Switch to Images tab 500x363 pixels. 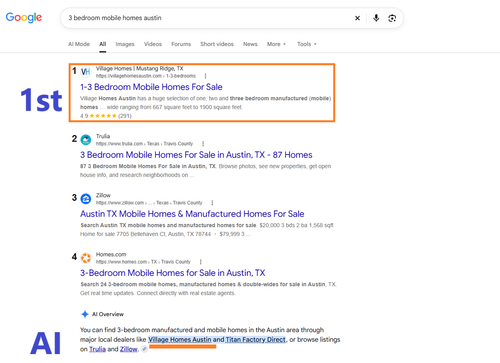(x=125, y=44)
